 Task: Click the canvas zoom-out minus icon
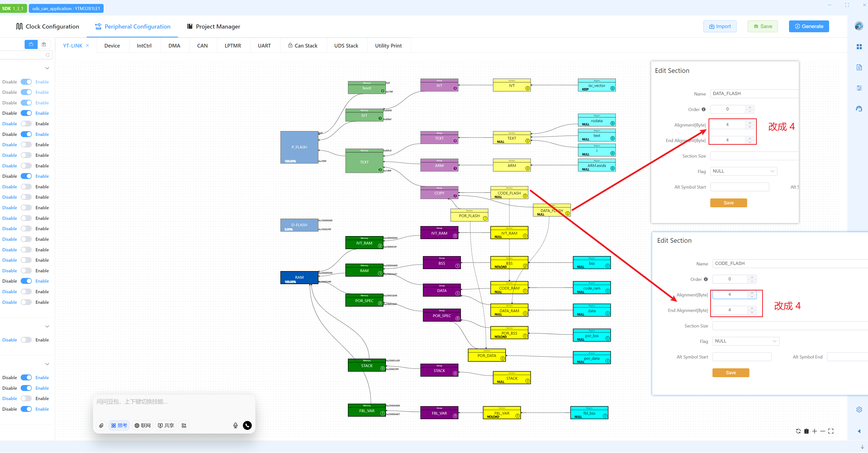coord(822,431)
